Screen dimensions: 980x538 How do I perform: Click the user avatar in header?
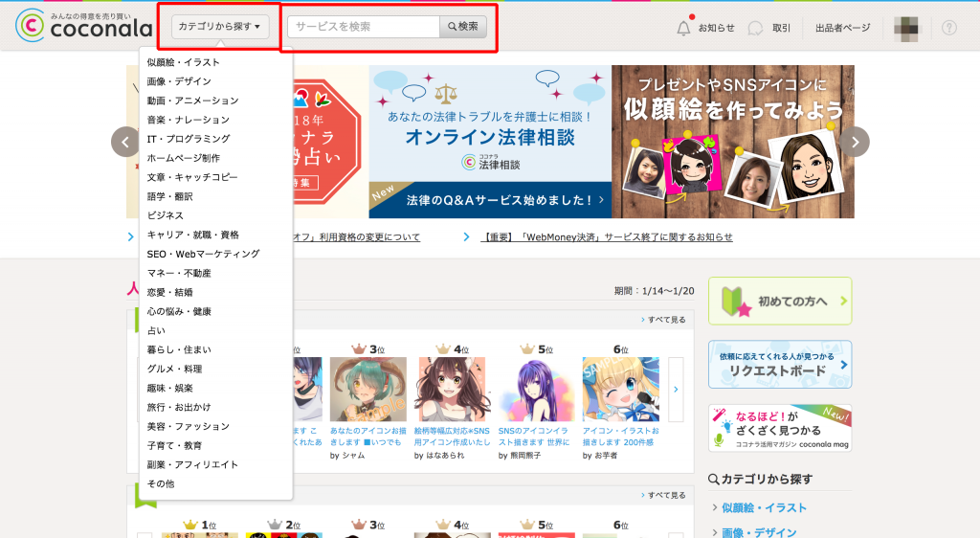906,28
